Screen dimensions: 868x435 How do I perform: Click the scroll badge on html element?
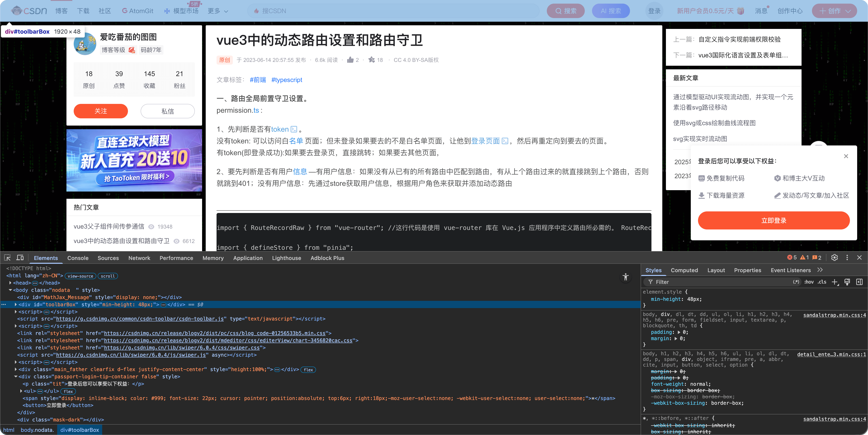[x=108, y=276]
